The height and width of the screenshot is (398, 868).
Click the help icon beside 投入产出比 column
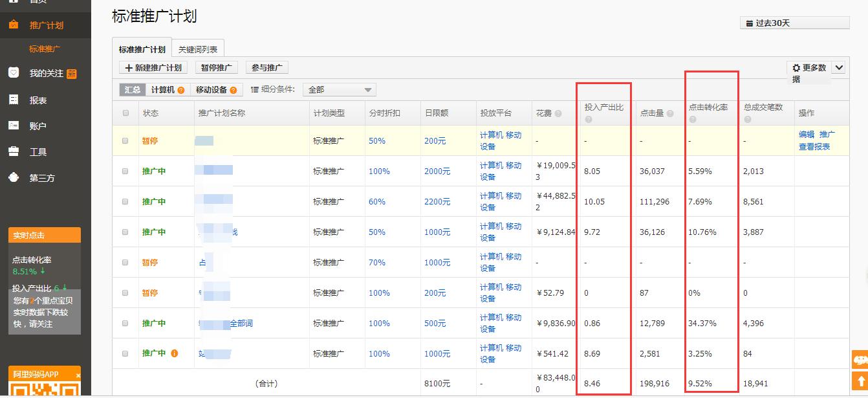(589, 119)
